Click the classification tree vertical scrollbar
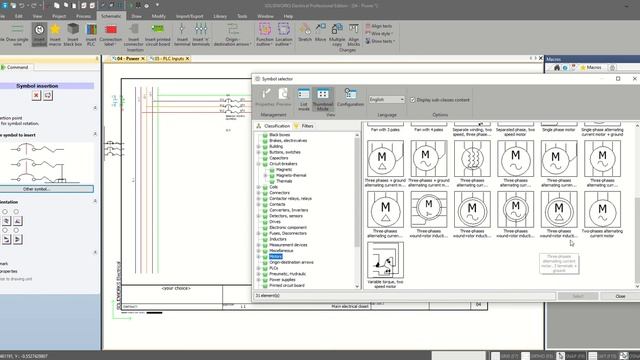The image size is (640, 360). click(357, 192)
